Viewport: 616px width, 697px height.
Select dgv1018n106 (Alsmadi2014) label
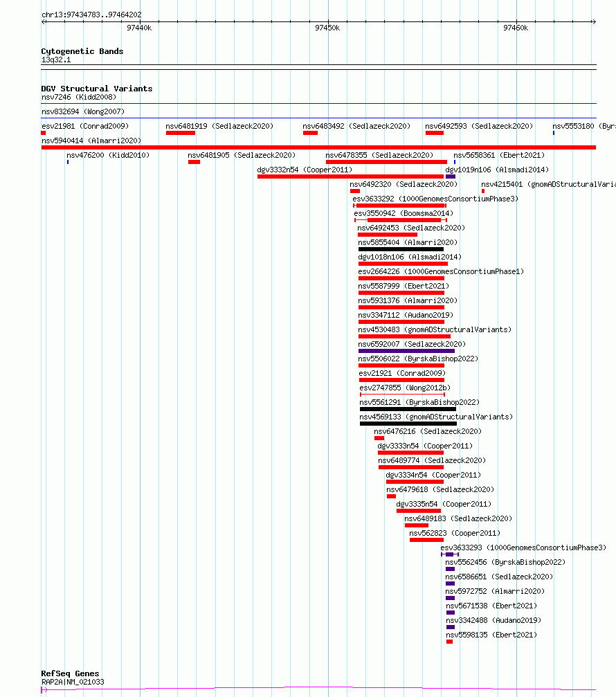(410, 257)
